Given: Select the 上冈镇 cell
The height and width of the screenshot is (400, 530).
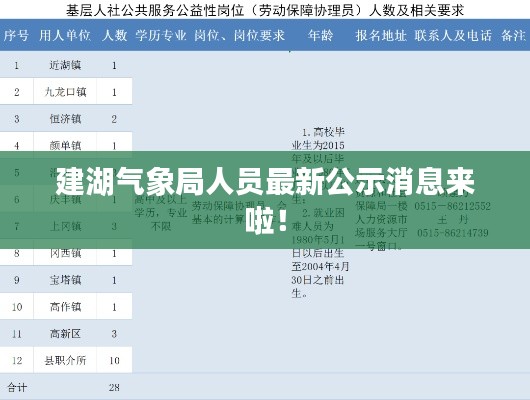Looking at the screenshot, I should coord(65,226).
